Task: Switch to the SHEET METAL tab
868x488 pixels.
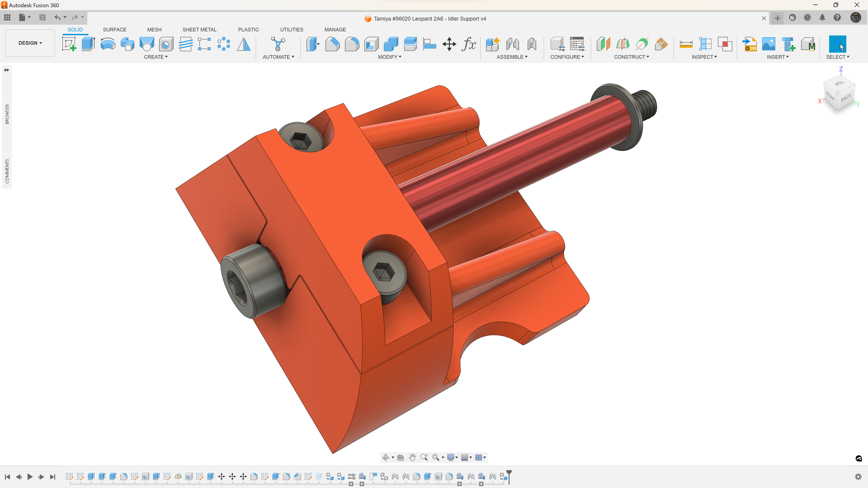Action: click(x=199, y=30)
